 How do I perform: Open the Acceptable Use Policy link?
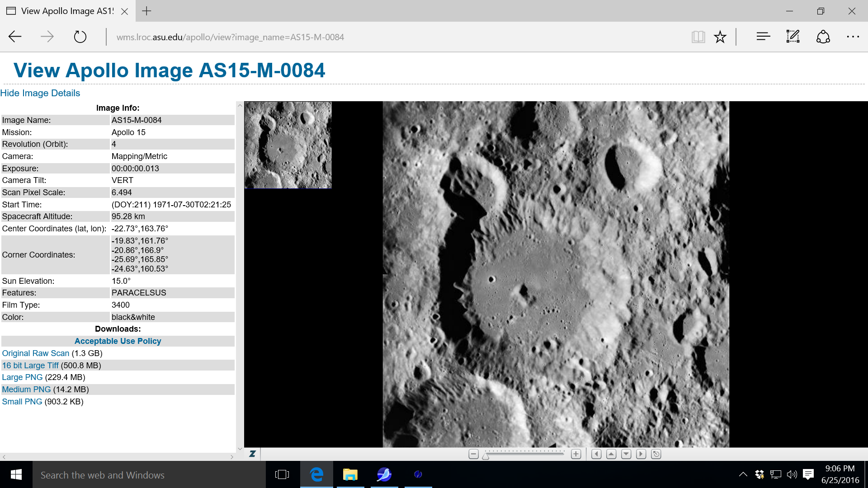pyautogui.click(x=118, y=341)
